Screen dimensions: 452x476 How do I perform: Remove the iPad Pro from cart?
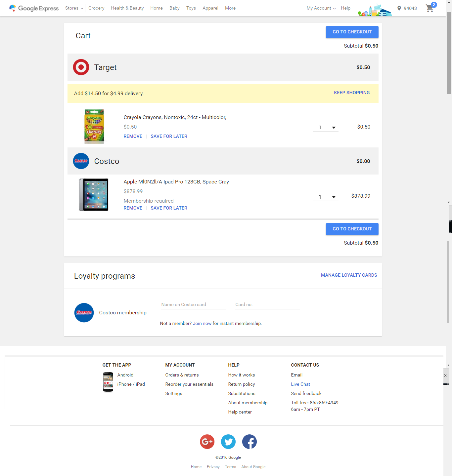133,208
